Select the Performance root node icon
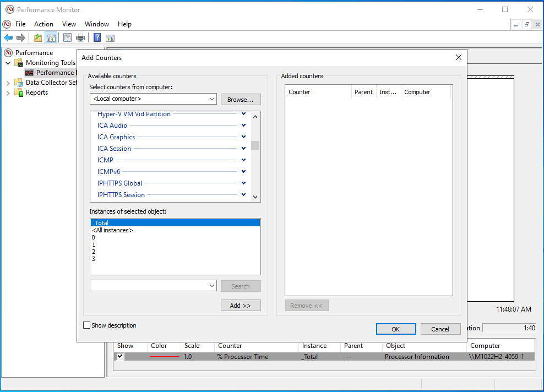Screen dimensions: 544x392 click(x=8, y=53)
